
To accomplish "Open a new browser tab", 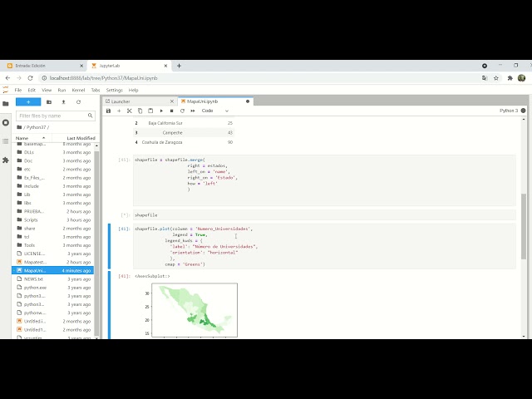I will pos(180,66).
